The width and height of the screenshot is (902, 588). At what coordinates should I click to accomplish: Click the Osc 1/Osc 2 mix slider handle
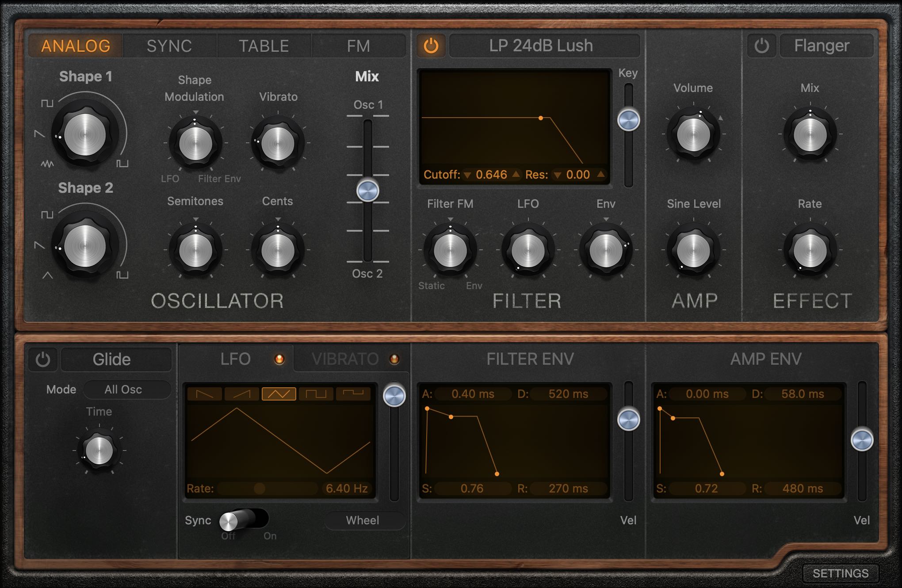[x=368, y=191]
